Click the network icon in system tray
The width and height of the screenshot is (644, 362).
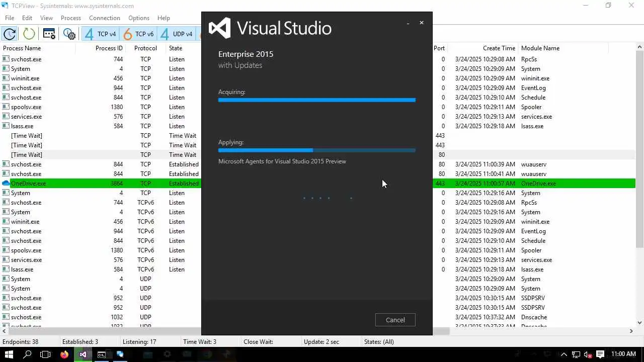[576, 354]
